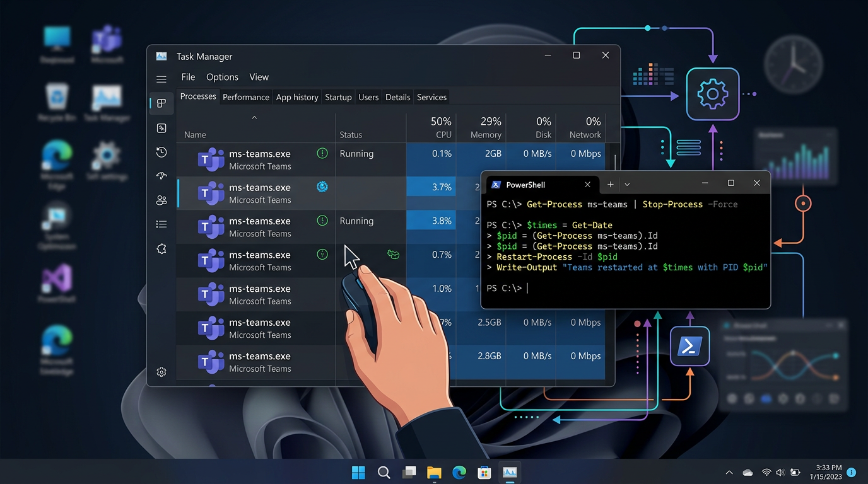Click the "3.7%" CPU value cell
The image size is (868, 484).
tap(431, 187)
